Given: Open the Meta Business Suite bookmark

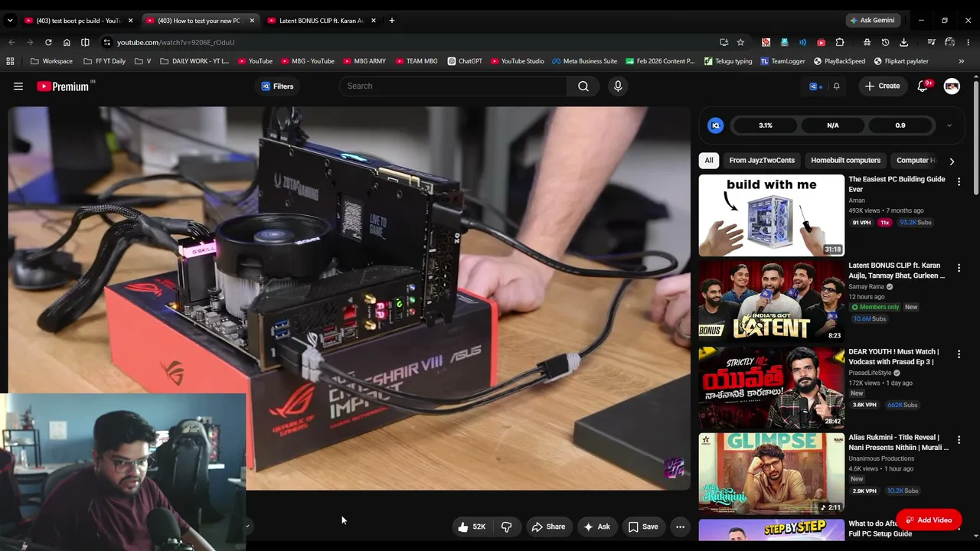Looking at the screenshot, I should [584, 61].
